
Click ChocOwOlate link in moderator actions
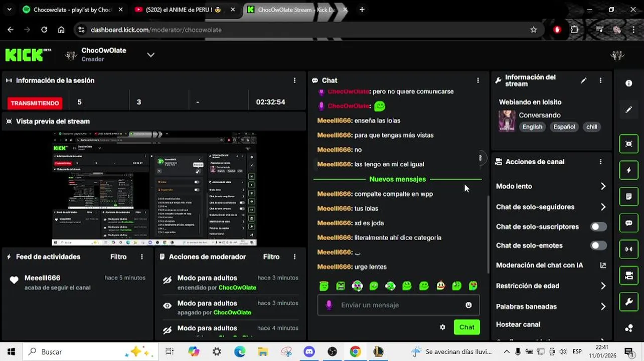237,287
